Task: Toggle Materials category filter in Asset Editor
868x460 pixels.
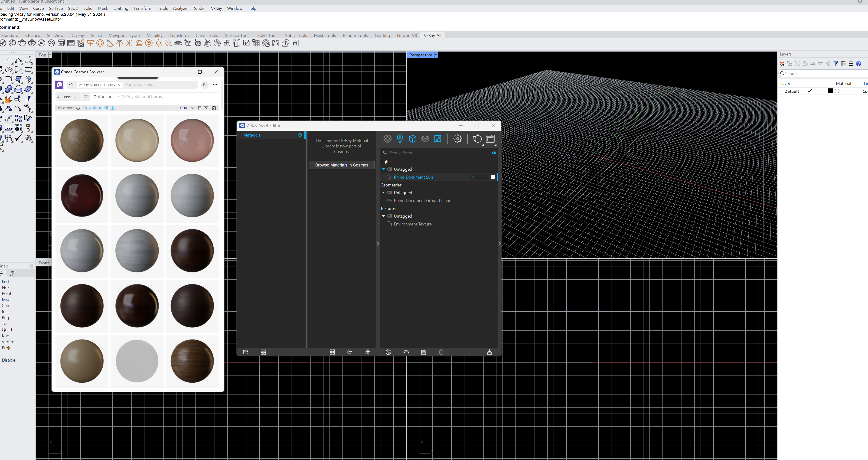Action: [x=388, y=139]
